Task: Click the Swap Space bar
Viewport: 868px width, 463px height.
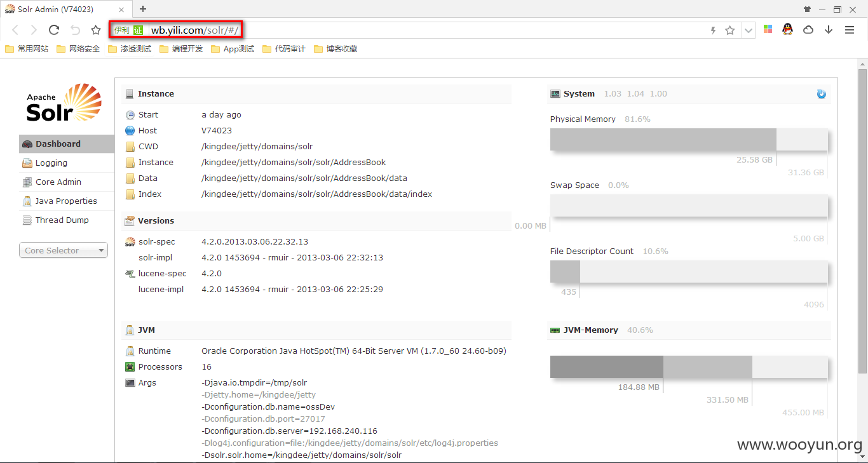Action: click(689, 206)
